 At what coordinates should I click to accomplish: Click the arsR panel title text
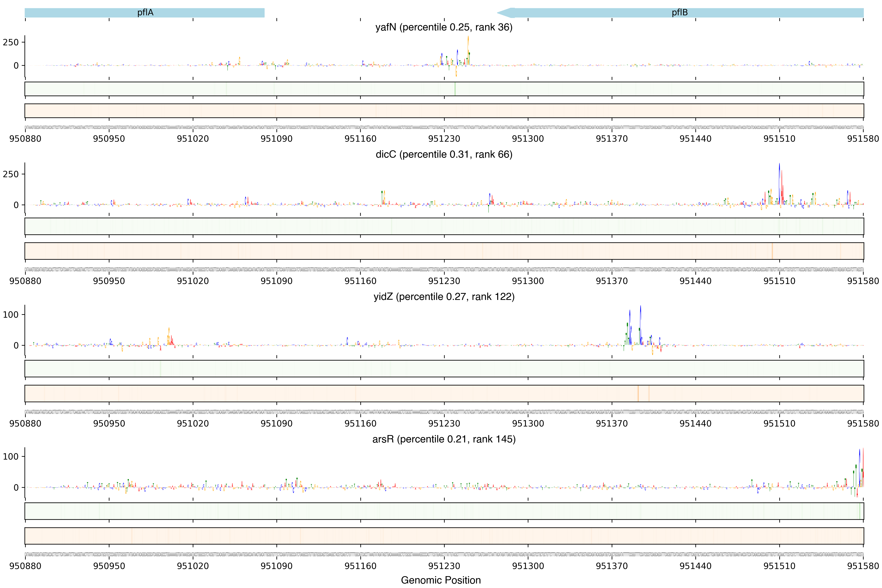pos(444,439)
